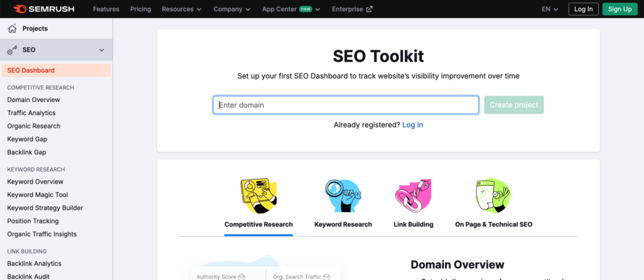Open Keyword Gap in the sidebar

pos(27,140)
